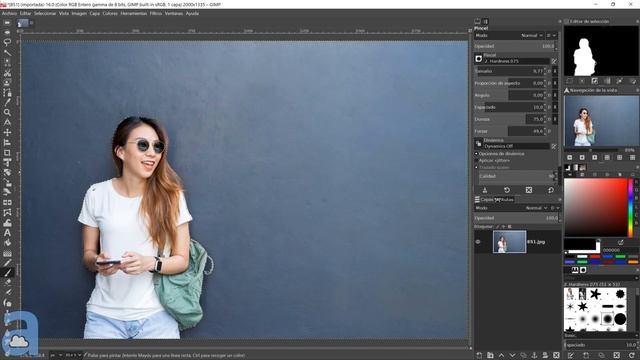
Task: Select the Paintbrush tool
Action: tap(7, 272)
